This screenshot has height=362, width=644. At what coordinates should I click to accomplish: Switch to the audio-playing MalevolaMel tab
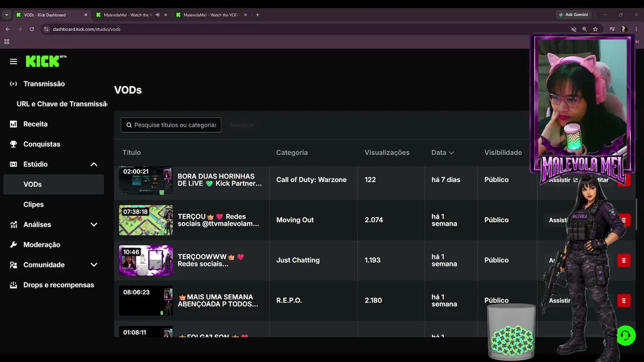132,15
